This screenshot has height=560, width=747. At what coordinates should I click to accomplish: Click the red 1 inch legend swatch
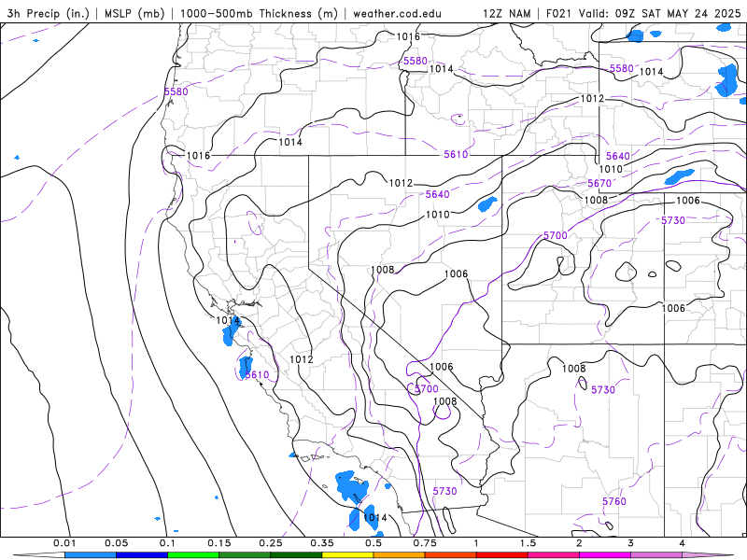tap(501, 555)
